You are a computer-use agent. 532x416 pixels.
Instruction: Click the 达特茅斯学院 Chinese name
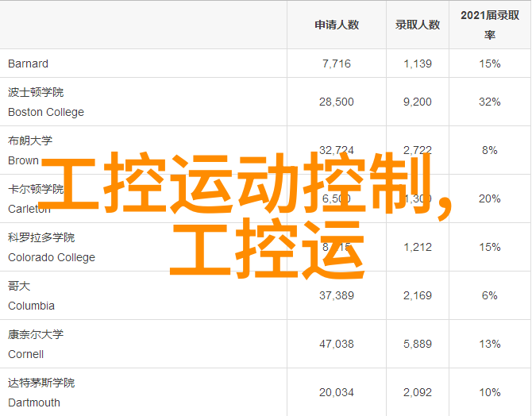click(x=41, y=383)
